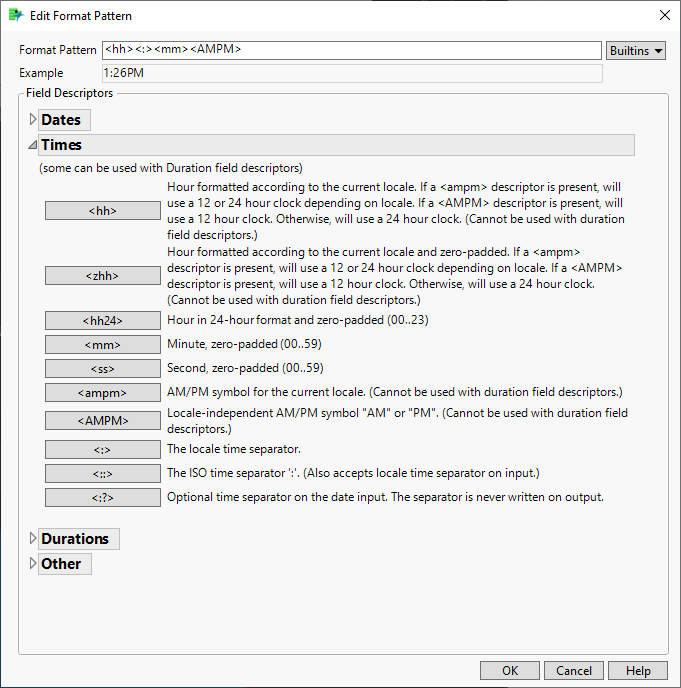Expand the Durations section triangle
Screen dimensions: 681x688
(32, 538)
